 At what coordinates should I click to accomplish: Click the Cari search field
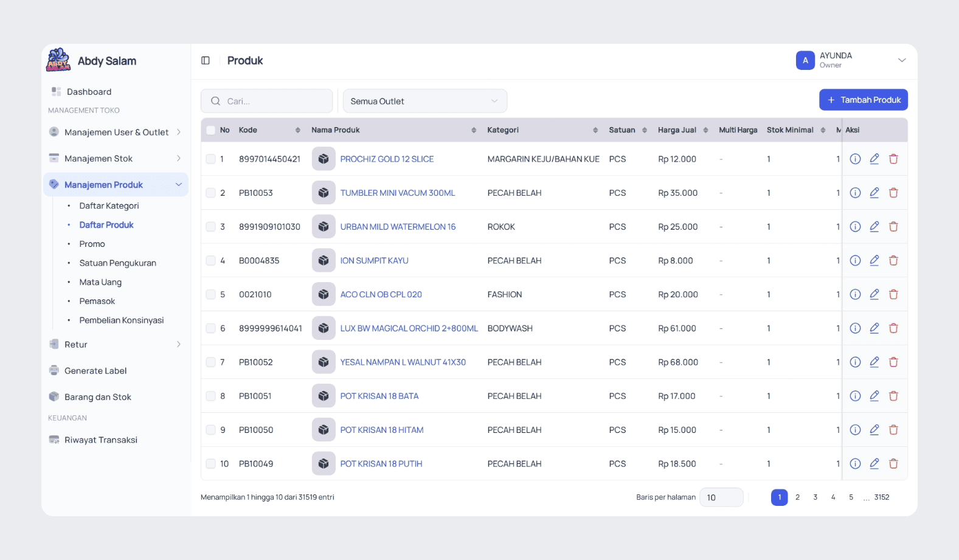click(267, 101)
